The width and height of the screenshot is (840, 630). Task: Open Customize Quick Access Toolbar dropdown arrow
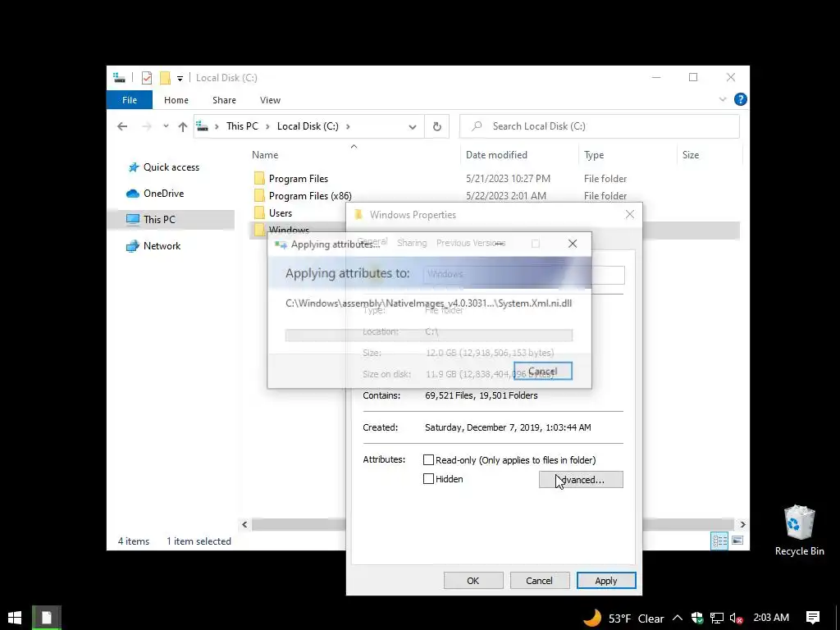coord(180,79)
